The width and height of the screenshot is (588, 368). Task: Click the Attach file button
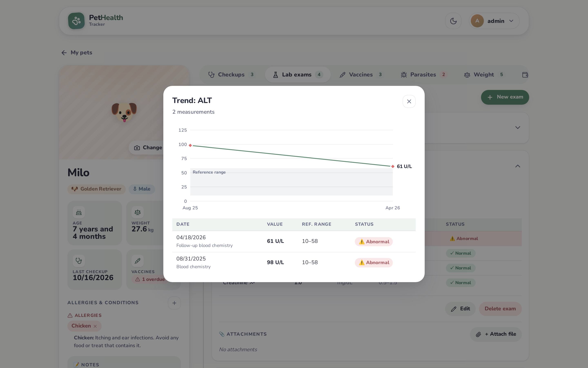496,334
